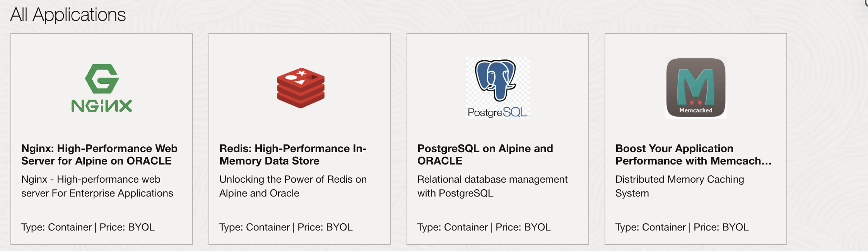Click the NGINX wordmark under the logo
The height and width of the screenshot is (251, 868).
point(102,106)
